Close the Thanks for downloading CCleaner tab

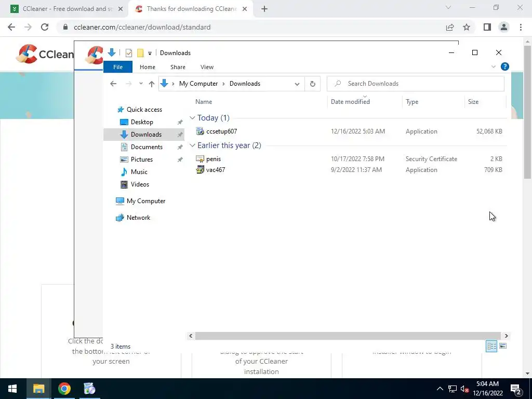pyautogui.click(x=245, y=9)
